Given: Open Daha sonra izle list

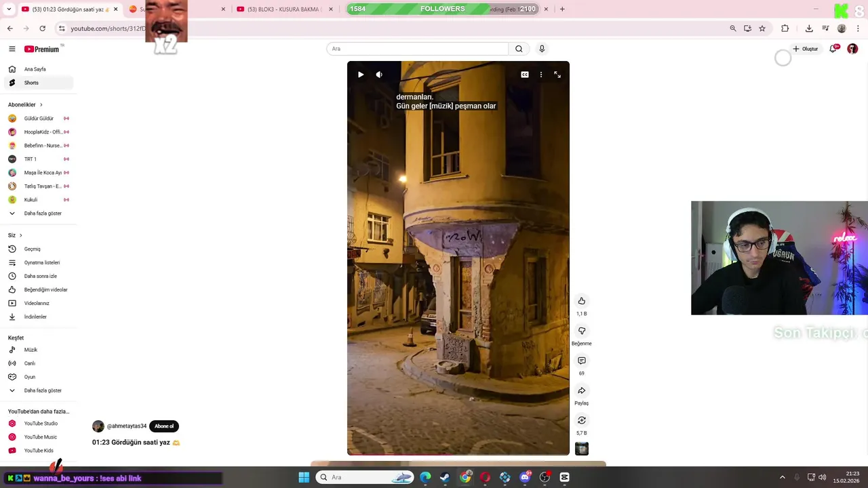Looking at the screenshot, I should point(39,276).
